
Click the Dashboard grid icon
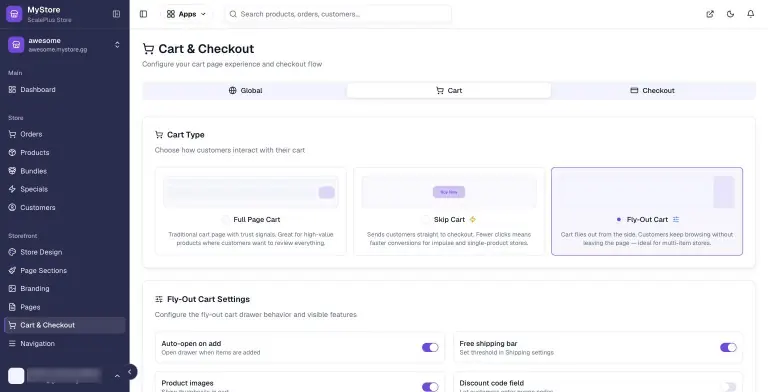coord(12,90)
